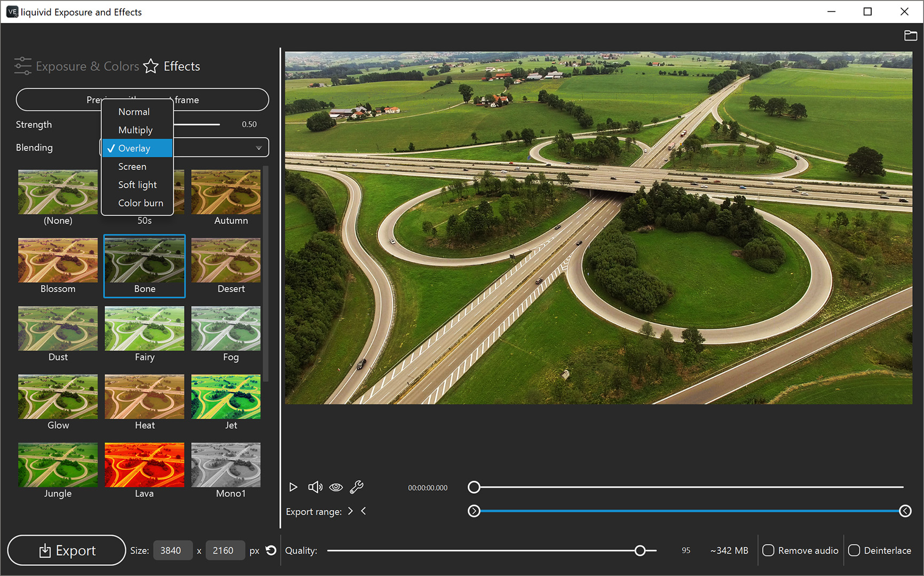Viewport: 924px width, 576px height.
Task: Click the Export button
Action: pyautogui.click(x=66, y=550)
